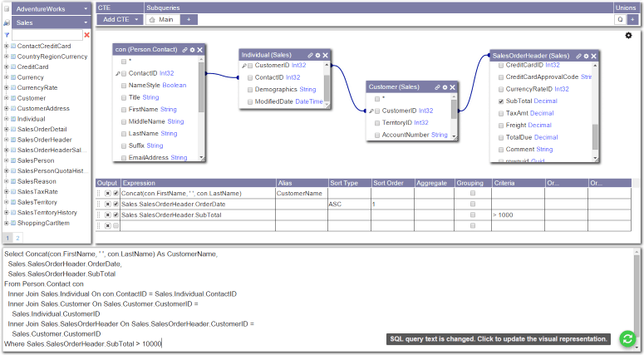Image resolution: width=644 pixels, height=355 pixels.
Task: Click the Aggregate column header
Action: 434,183
